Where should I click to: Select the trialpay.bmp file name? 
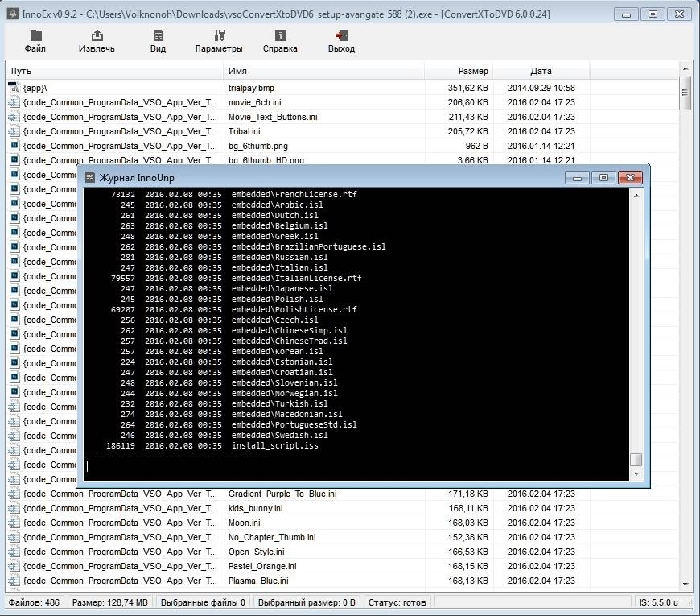coord(251,88)
